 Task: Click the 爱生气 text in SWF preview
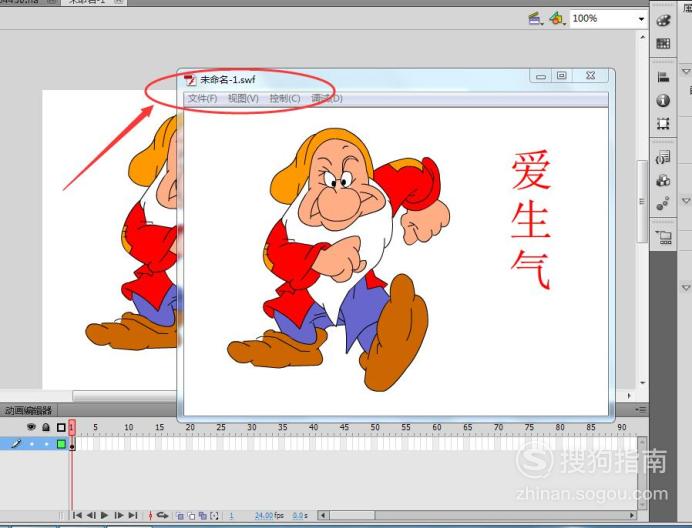[531, 219]
